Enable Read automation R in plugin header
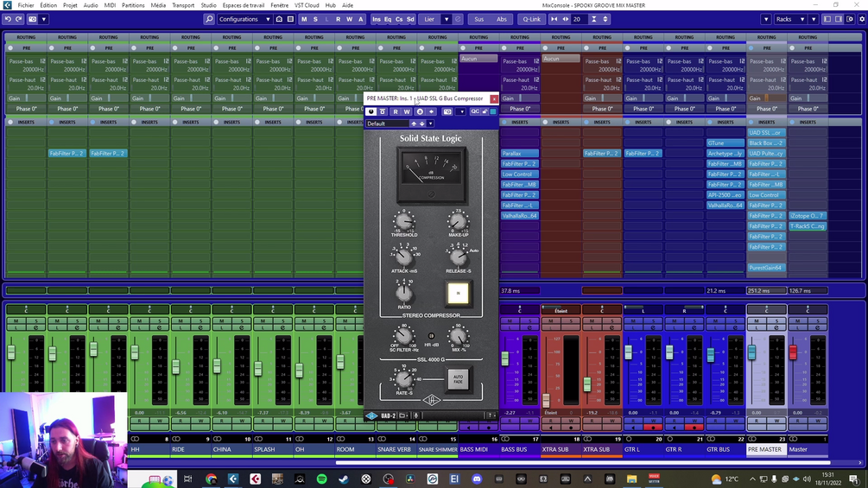This screenshot has height=488, width=868. click(396, 111)
